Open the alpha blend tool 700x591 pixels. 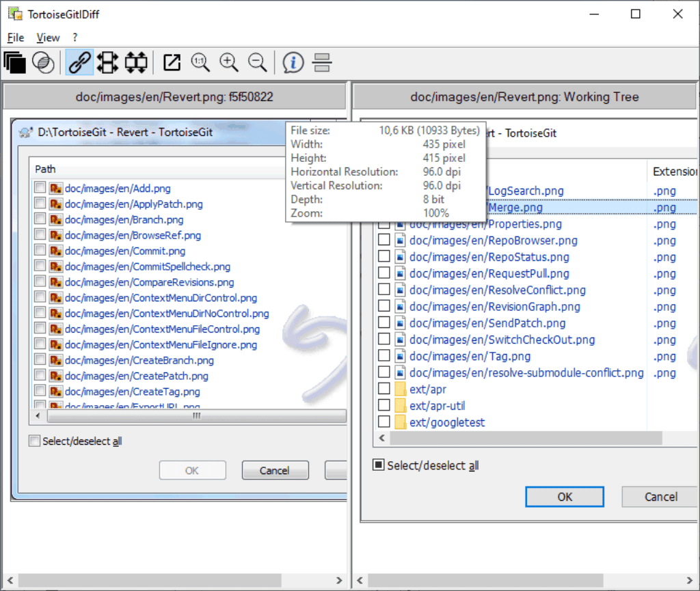(43, 62)
